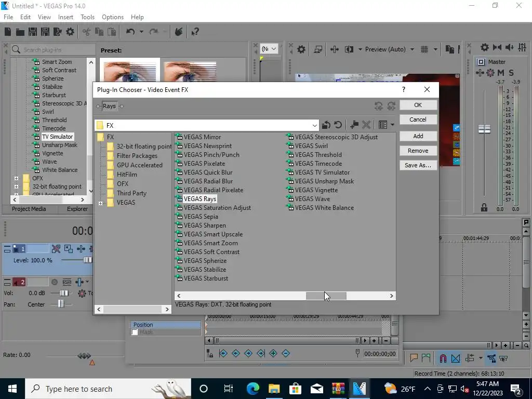This screenshot has width=532, height=399.
Task: Open Video Output FX in preview toolbar
Action: (x=335, y=49)
